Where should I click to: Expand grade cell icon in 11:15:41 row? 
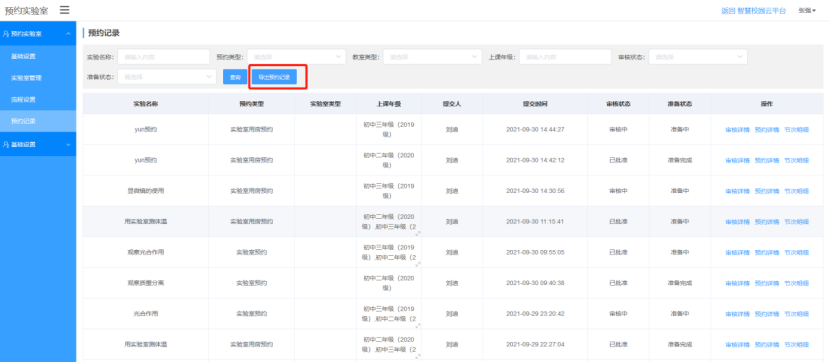(x=418, y=233)
